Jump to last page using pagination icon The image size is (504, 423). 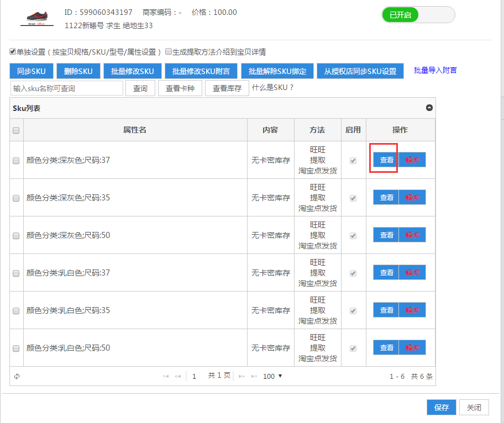254,376
